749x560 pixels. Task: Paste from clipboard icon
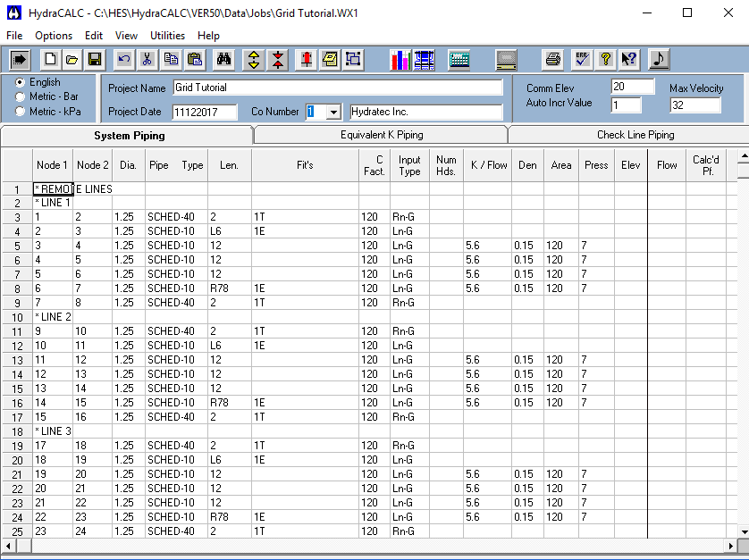coord(195,59)
